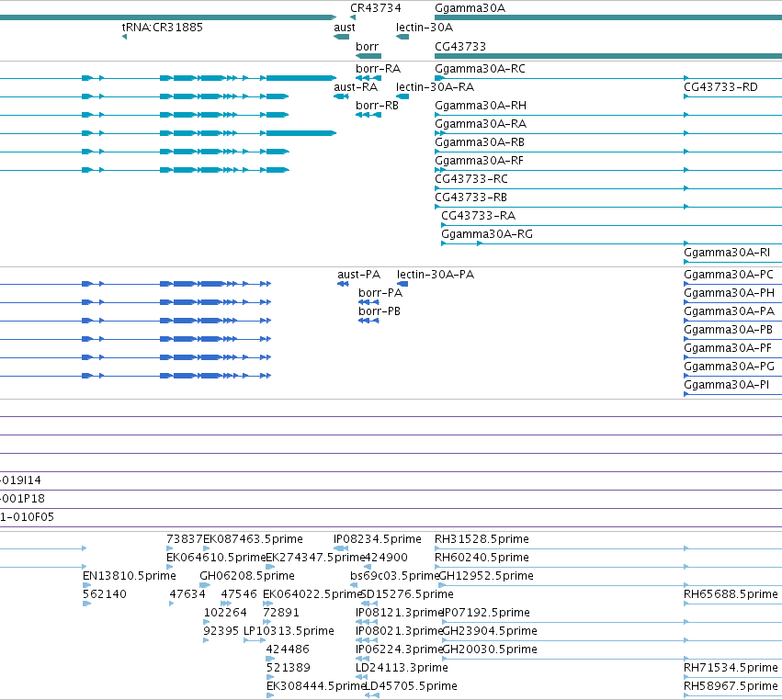Click the borr-PB protein label
The width and height of the screenshot is (782, 700).
(x=379, y=311)
